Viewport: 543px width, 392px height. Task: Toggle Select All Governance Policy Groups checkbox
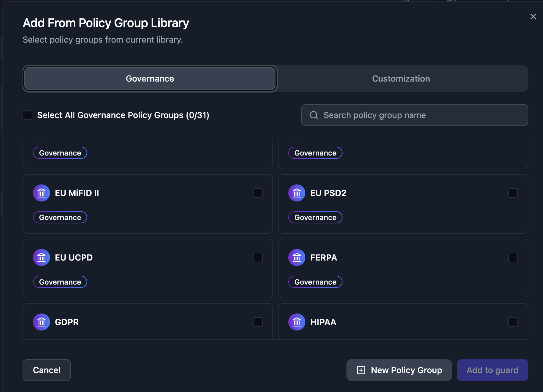pos(27,115)
